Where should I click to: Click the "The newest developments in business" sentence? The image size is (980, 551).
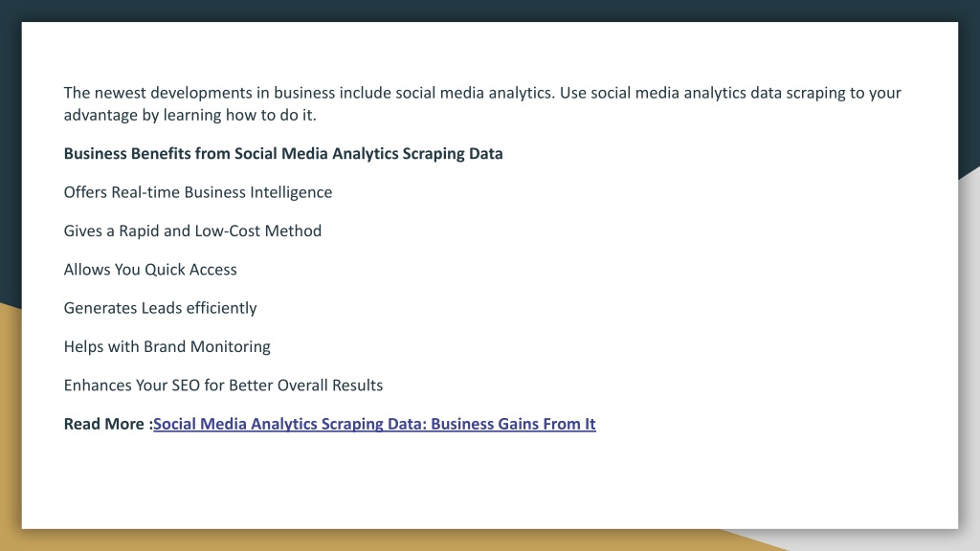click(309, 93)
